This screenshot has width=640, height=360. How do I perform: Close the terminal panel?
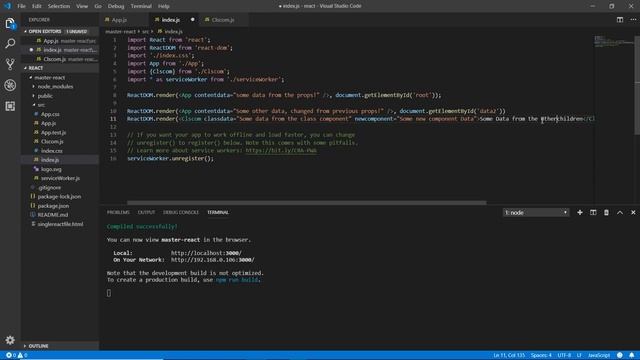coord(633,213)
